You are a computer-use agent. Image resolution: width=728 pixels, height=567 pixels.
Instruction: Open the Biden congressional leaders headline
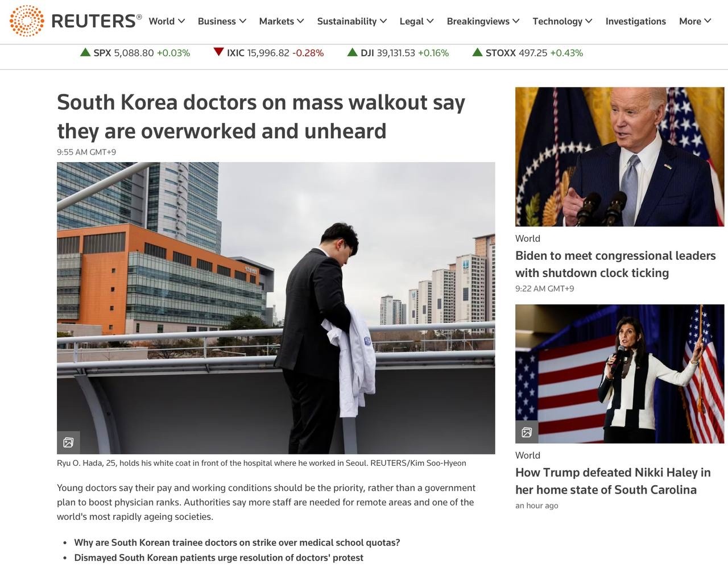pos(615,264)
